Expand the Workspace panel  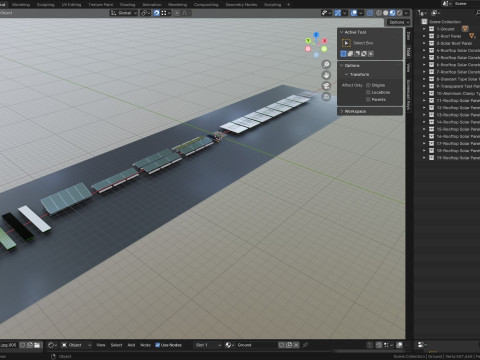point(342,111)
